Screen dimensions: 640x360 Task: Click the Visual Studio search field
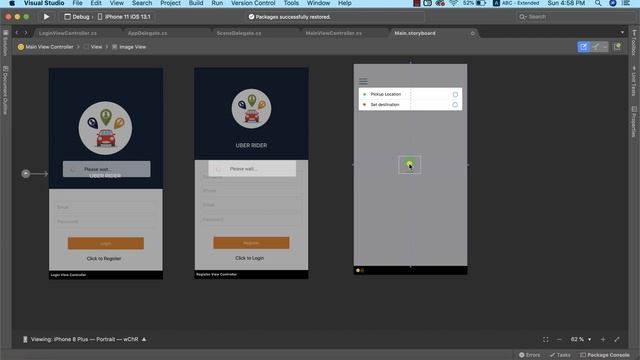575,17
